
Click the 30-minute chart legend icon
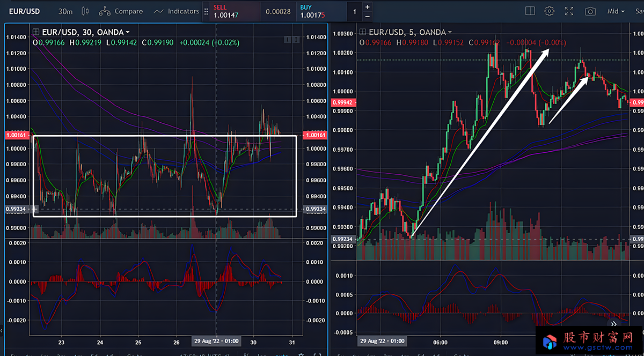click(36, 32)
